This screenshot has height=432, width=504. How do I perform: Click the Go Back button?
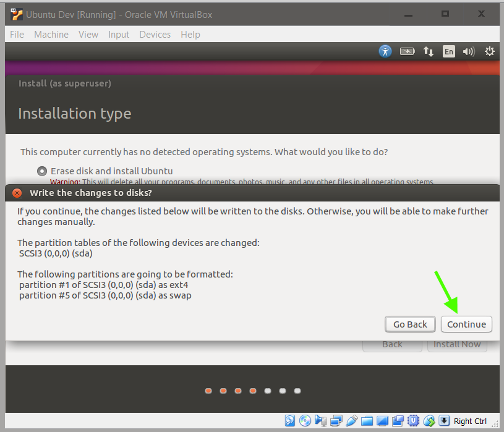pos(410,324)
